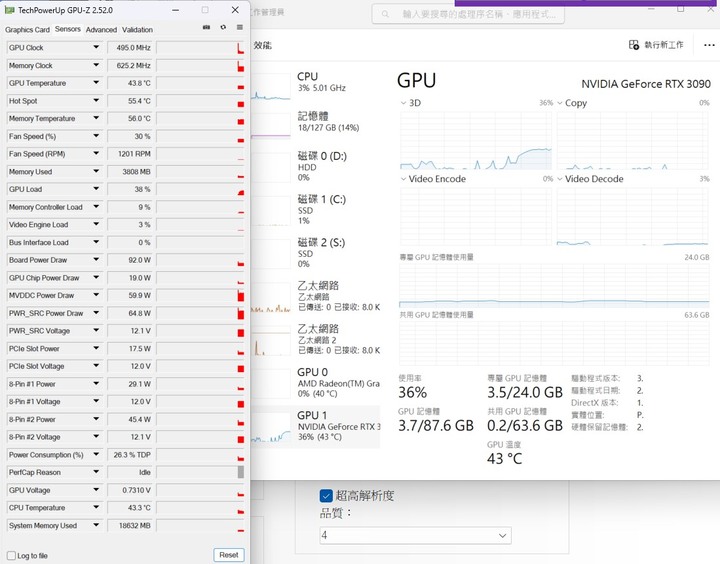This screenshot has width=720, height=564.
Task: Open the System Memory Used dropdown arrow
Action: coord(96,525)
